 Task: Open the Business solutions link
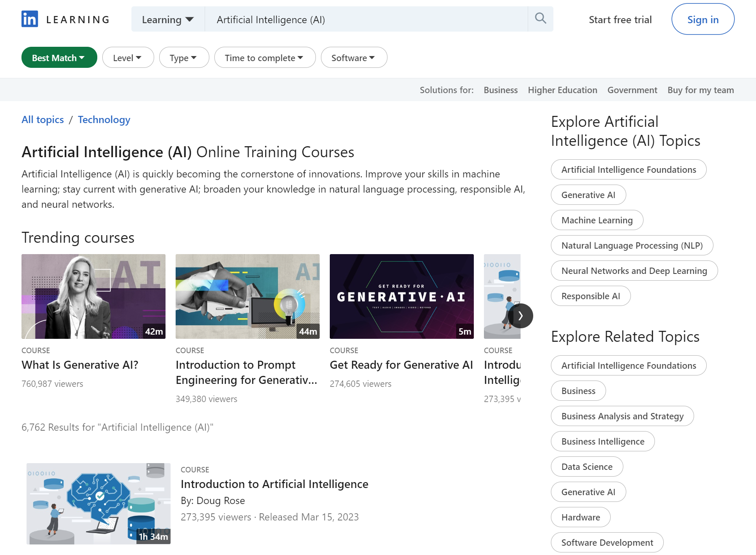pyautogui.click(x=500, y=90)
